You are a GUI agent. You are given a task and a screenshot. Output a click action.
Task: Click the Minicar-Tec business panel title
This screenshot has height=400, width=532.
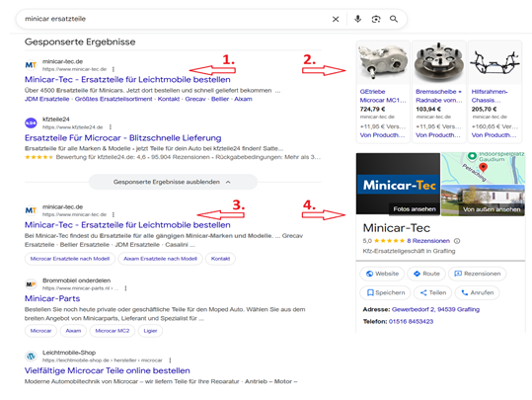tap(397, 228)
